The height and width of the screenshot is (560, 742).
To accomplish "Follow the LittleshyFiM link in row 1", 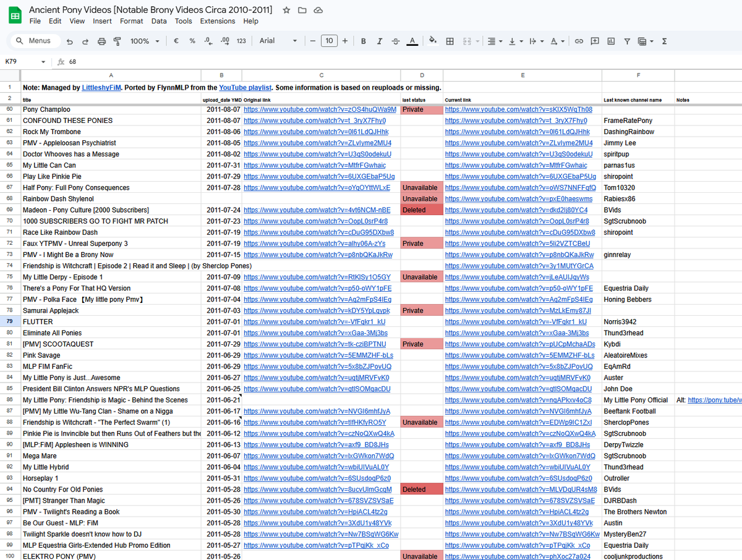I will click(103, 88).
